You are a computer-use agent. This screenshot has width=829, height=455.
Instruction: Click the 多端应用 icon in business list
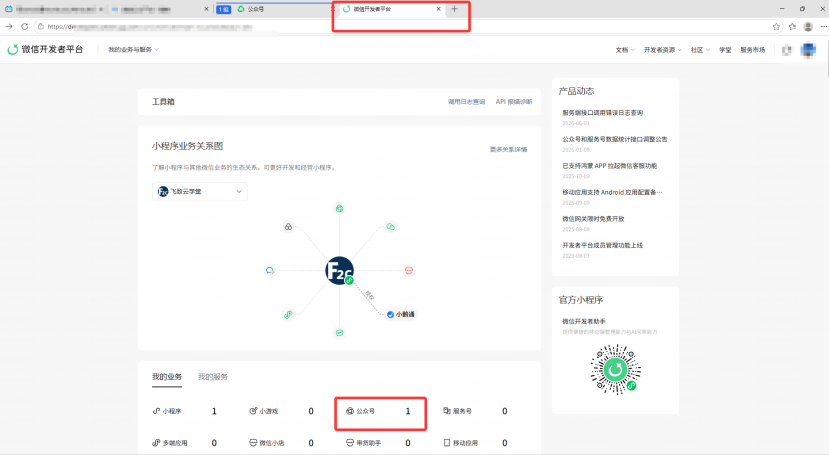coord(156,443)
